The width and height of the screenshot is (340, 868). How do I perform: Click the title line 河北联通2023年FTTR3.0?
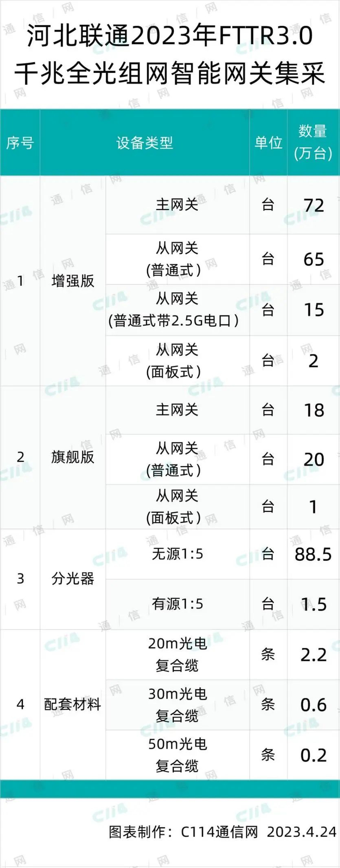pos(170,36)
